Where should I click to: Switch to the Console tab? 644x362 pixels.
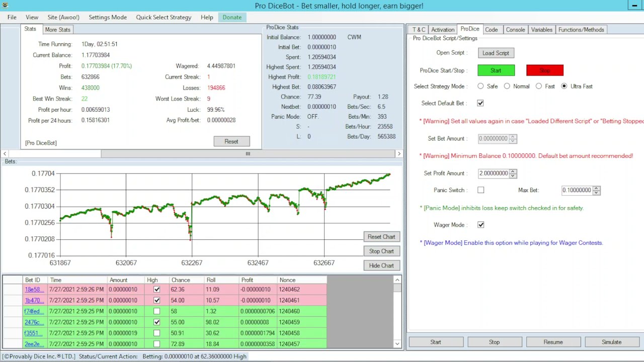(515, 30)
